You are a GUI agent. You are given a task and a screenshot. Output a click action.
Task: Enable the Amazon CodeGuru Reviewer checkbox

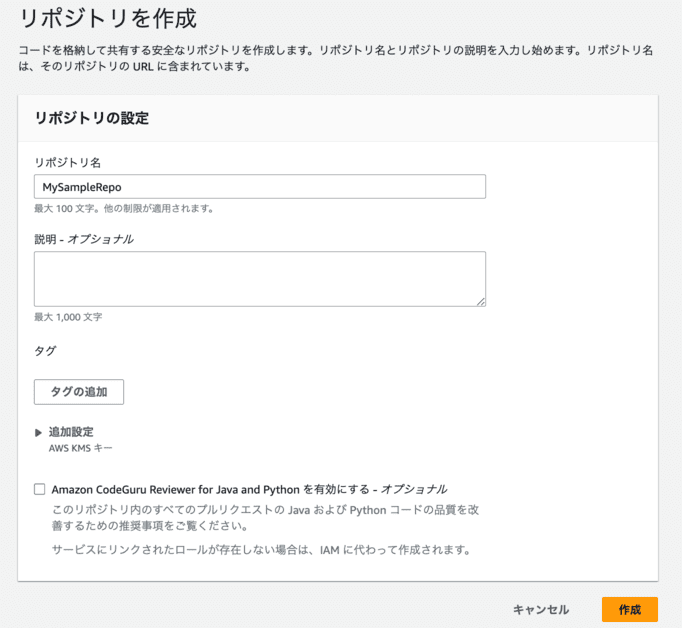[x=40, y=489]
